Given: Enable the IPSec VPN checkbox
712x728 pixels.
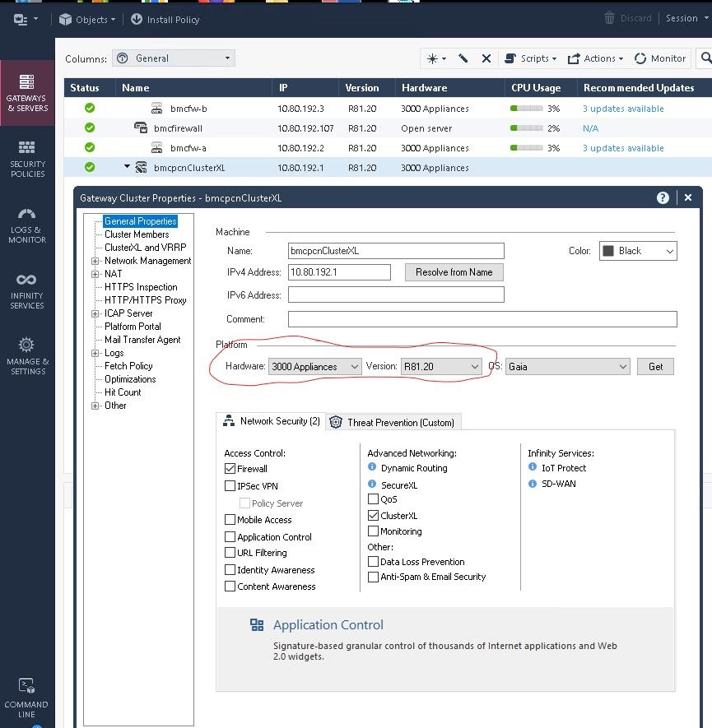Looking at the screenshot, I should 230,485.
